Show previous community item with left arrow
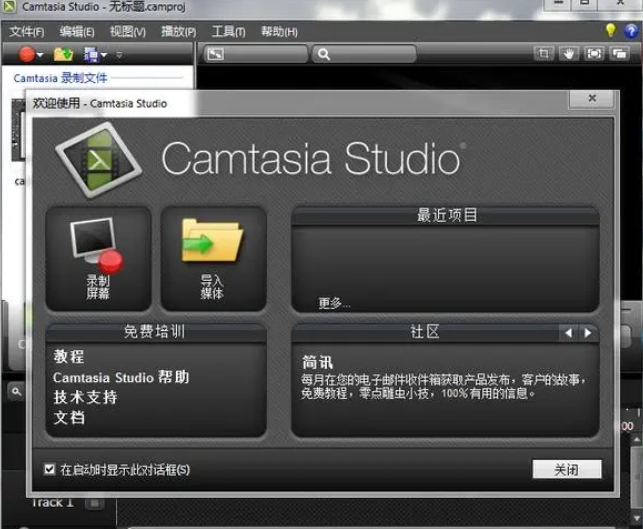Screen dimensions: 643x529 click(x=568, y=333)
